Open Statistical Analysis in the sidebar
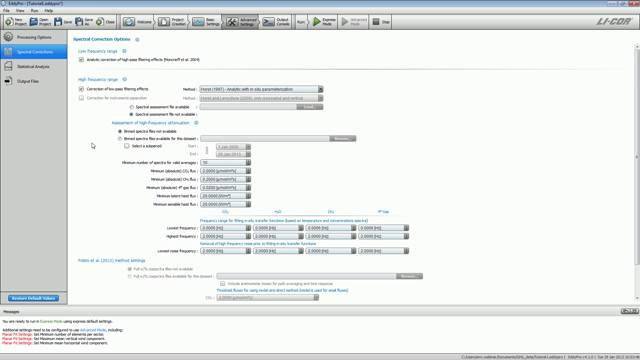Viewport: 640px width, 360px height. point(34,67)
